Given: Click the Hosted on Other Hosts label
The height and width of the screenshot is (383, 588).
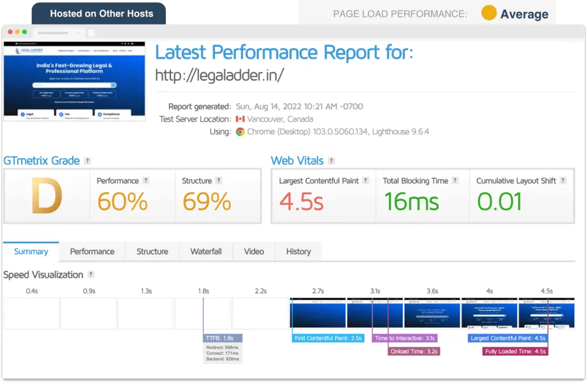Looking at the screenshot, I should [x=99, y=13].
